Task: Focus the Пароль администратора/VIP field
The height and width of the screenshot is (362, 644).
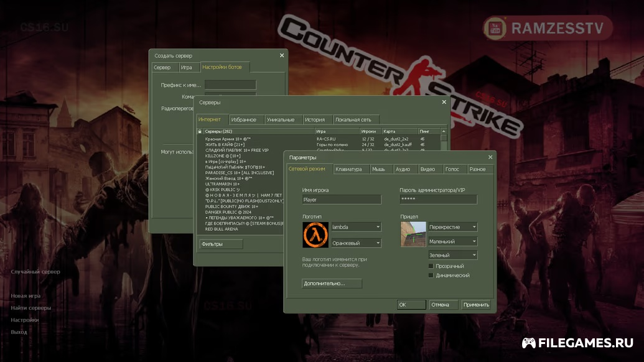Action: pyautogui.click(x=438, y=200)
